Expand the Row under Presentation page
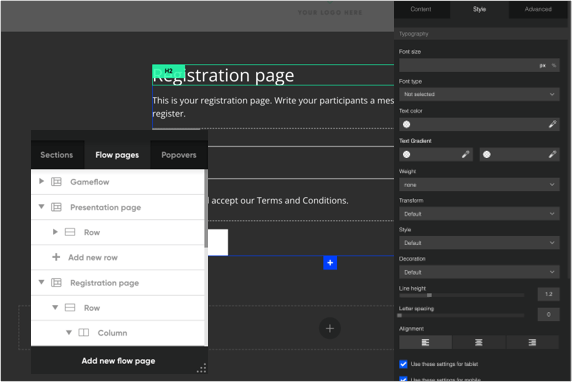Image resolution: width=572 pixels, height=382 pixels. click(x=55, y=232)
